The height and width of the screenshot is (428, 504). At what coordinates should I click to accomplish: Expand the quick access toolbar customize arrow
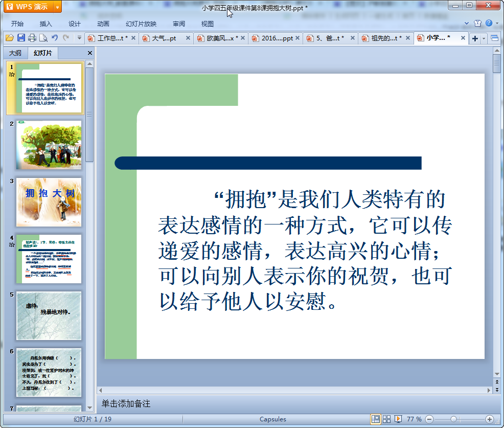point(79,38)
